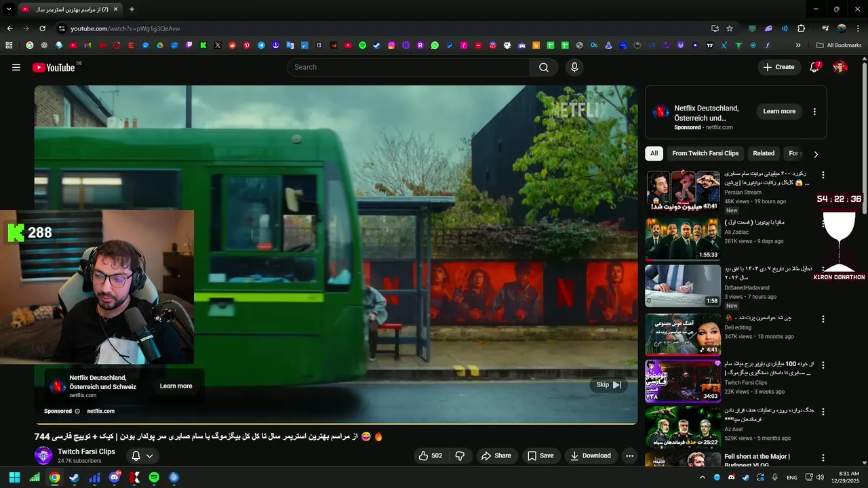Click the search magnifier button

click(544, 67)
